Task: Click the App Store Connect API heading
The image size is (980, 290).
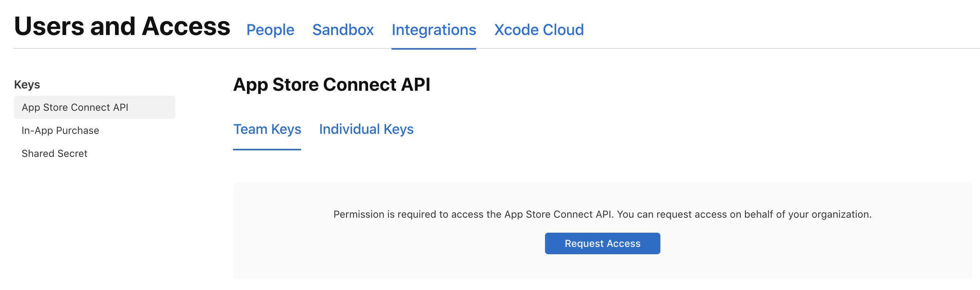Action: click(x=332, y=85)
